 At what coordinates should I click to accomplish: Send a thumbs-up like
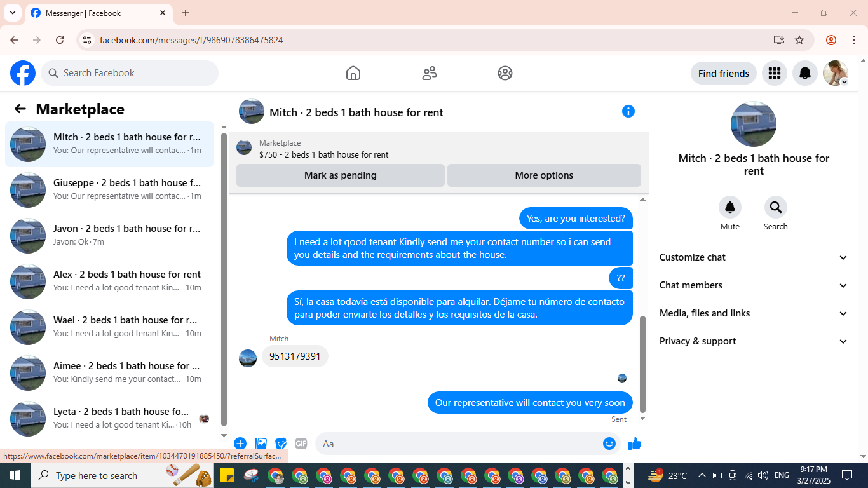pos(635,444)
